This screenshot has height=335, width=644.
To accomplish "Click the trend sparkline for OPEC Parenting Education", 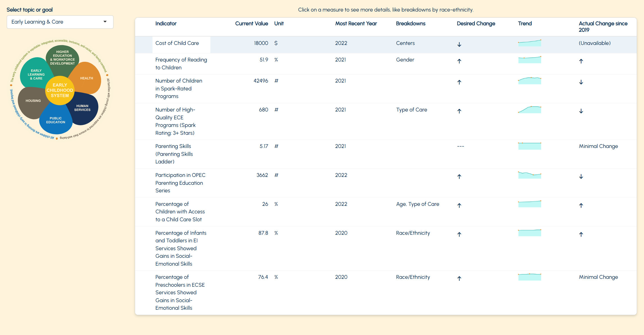I will coord(530,175).
